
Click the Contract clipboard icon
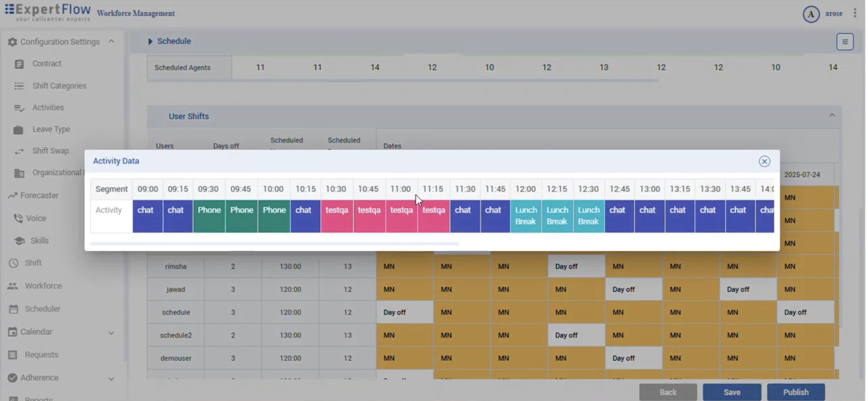(19, 64)
